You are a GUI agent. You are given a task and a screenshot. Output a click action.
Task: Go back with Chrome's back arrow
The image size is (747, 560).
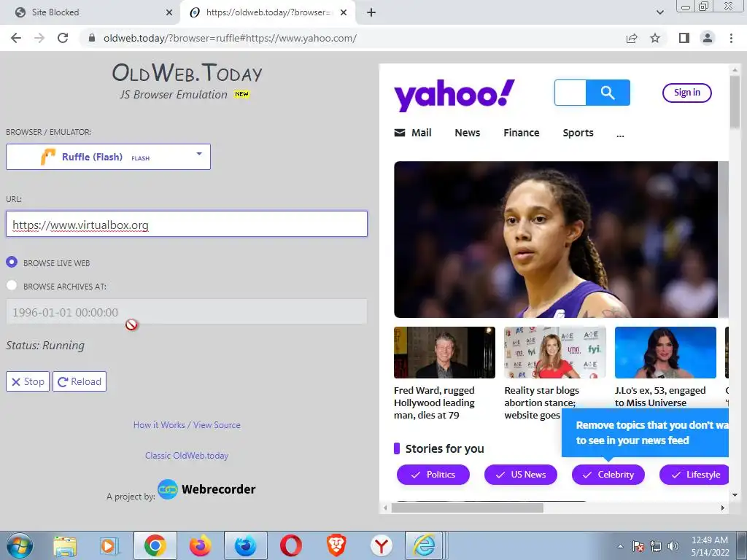pos(16,38)
